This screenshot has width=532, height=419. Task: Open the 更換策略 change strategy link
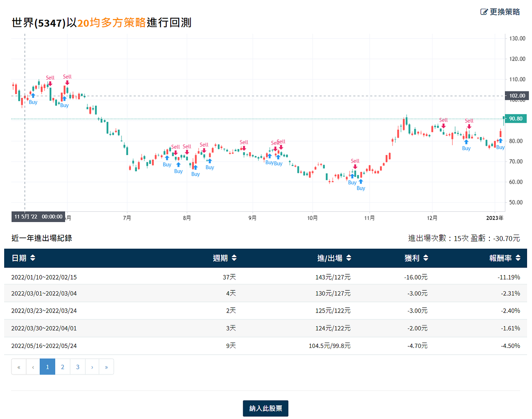[x=500, y=12]
